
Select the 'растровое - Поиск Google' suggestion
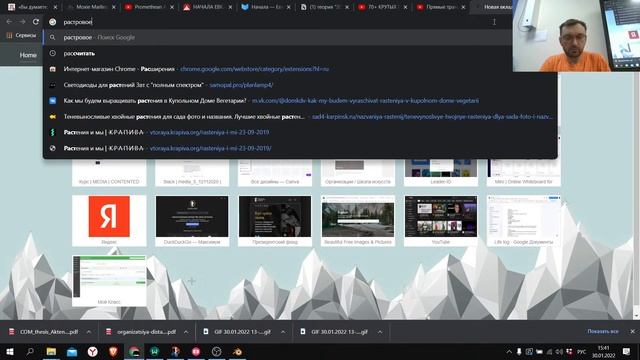tap(278, 37)
